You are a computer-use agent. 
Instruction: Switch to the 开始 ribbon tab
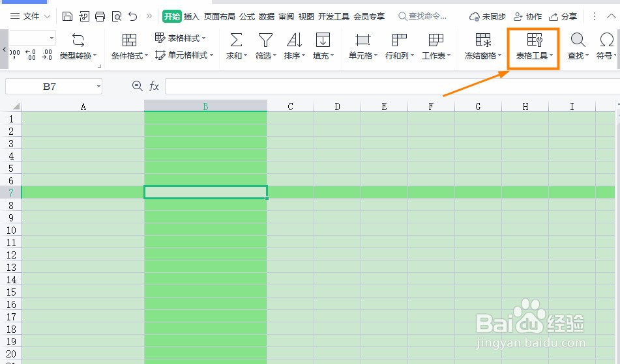click(172, 16)
